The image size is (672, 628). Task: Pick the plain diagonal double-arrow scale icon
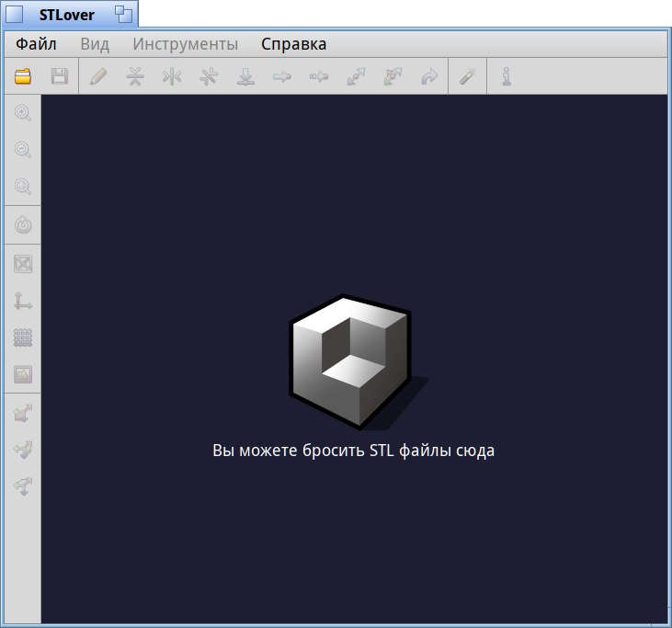(356, 76)
